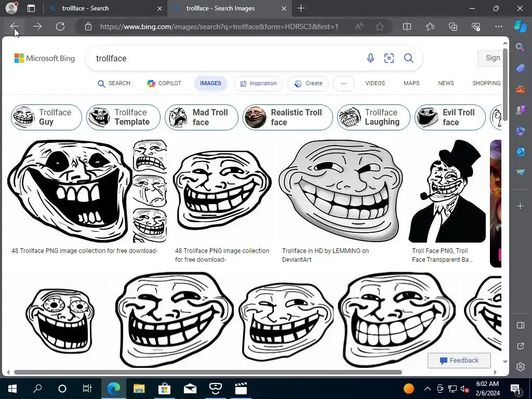Open the VIDEOS tab
532x399 pixels.
[375, 84]
